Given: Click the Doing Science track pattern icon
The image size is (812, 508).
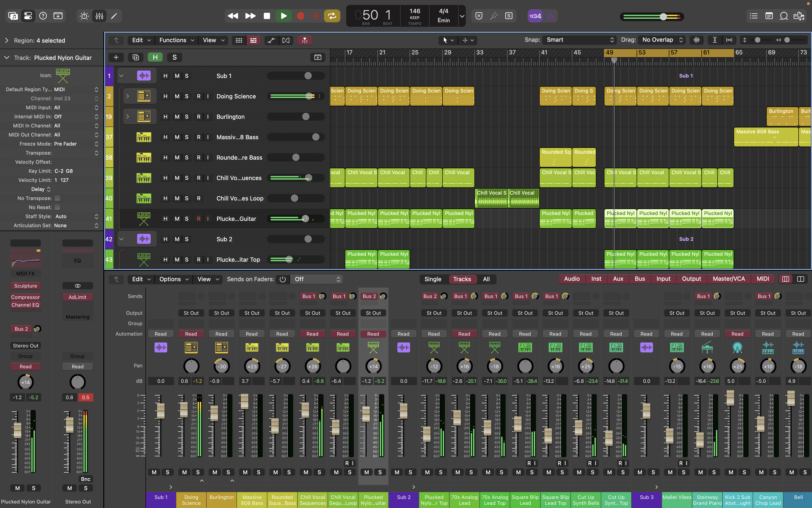Looking at the screenshot, I should point(144,96).
